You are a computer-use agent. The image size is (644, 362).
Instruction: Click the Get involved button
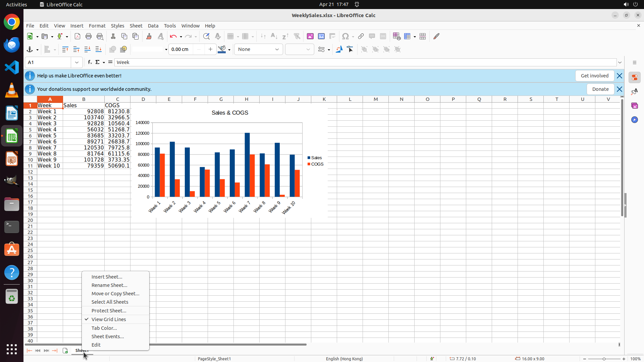tap(594, 76)
